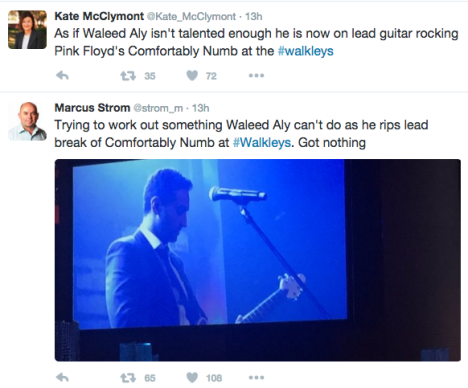The width and height of the screenshot is (468, 388).
Task: Retweet Kate McClymont's Waleed Aly tweet
Action: (128, 76)
